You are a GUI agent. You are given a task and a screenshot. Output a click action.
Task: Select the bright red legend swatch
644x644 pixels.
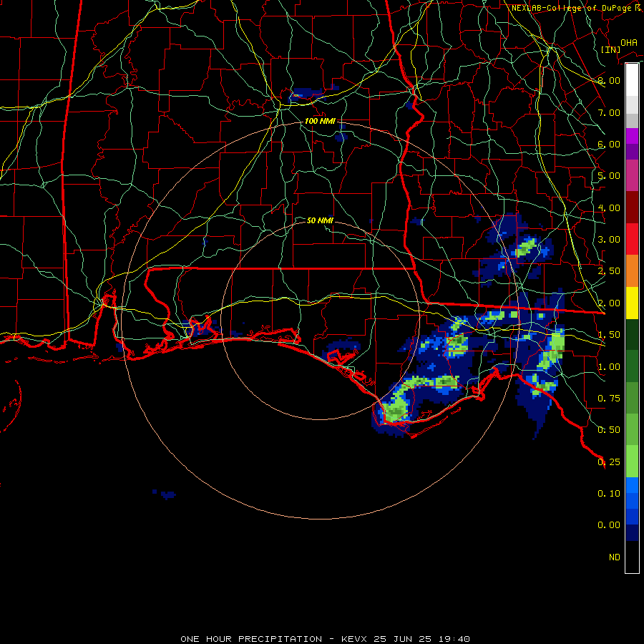pyautogui.click(x=632, y=239)
